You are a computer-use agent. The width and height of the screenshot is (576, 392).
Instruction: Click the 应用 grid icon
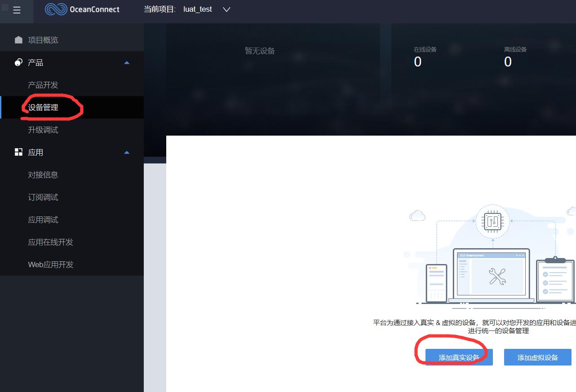tap(18, 152)
